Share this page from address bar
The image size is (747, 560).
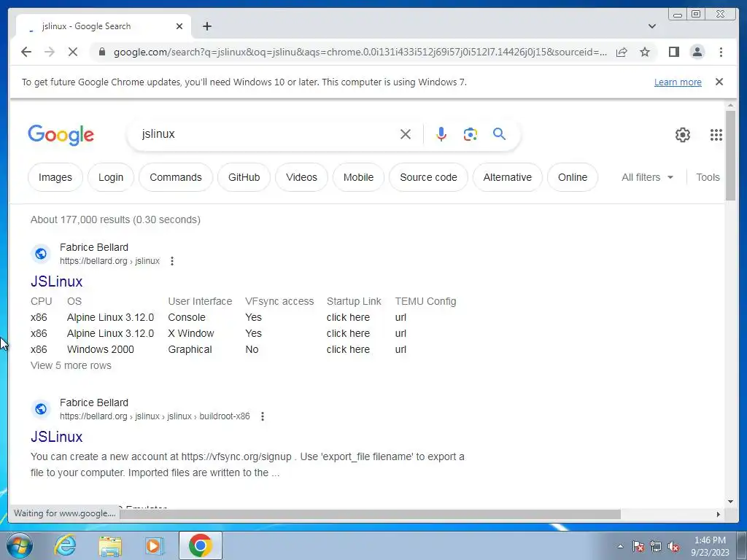coord(622,52)
